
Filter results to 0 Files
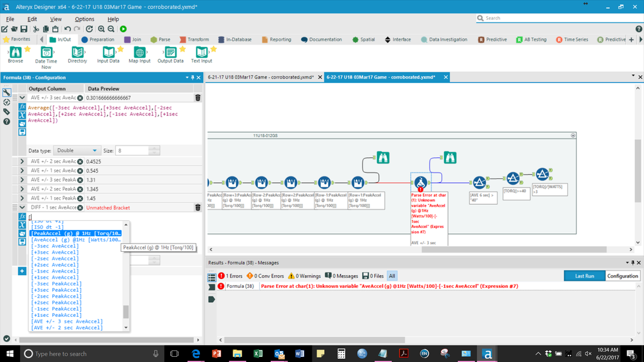[x=372, y=276]
